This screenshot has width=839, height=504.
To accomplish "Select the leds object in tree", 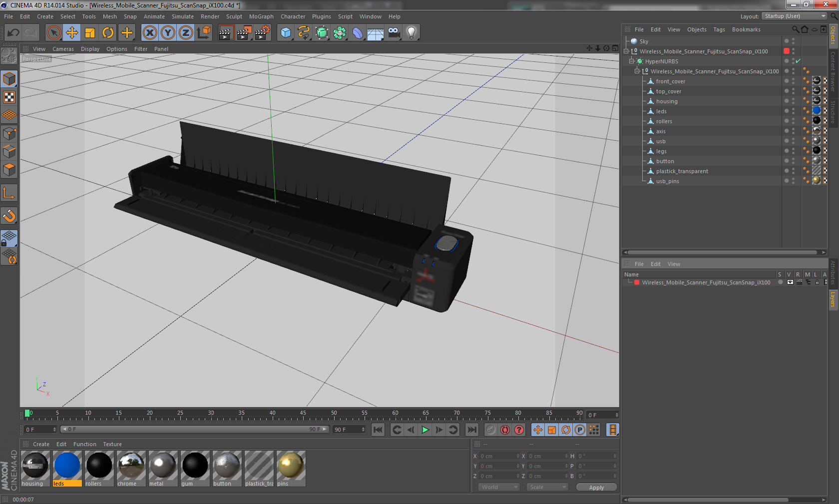I will coord(661,111).
